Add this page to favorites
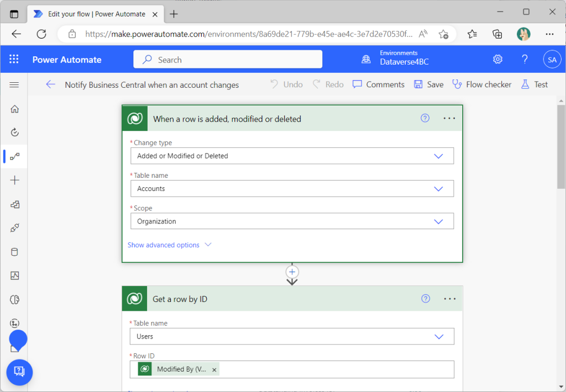566x392 pixels. (443, 34)
